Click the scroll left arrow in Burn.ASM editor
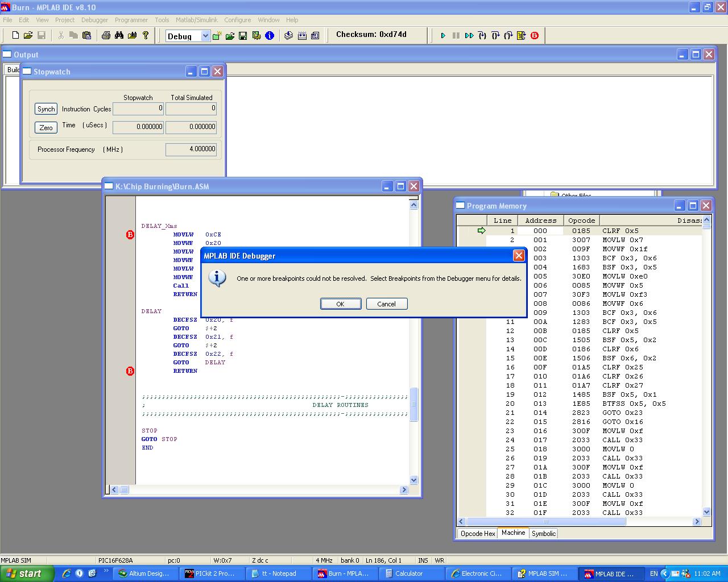This screenshot has width=728, height=582. [x=114, y=489]
